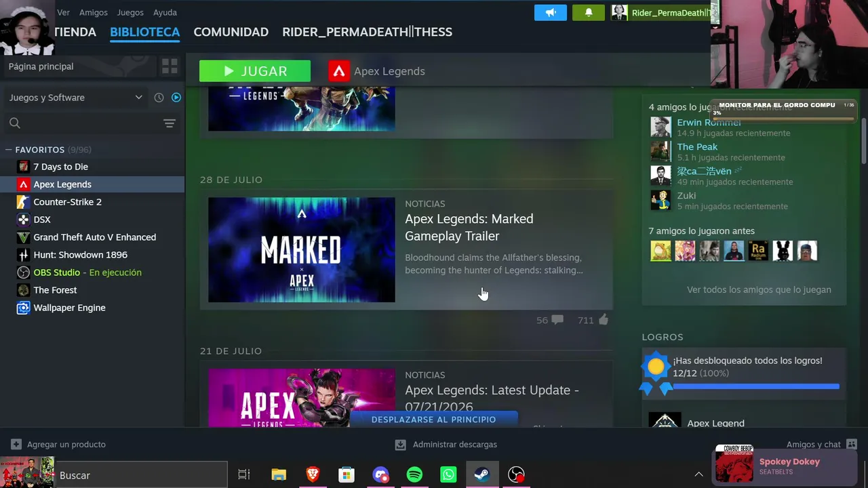Open Erwin Rommel's friend avatar

[x=660, y=127]
